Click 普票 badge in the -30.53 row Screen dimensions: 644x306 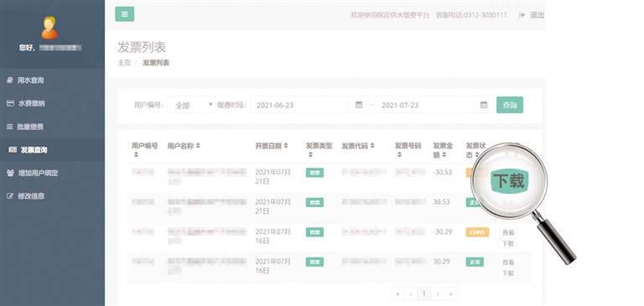pos(314,173)
